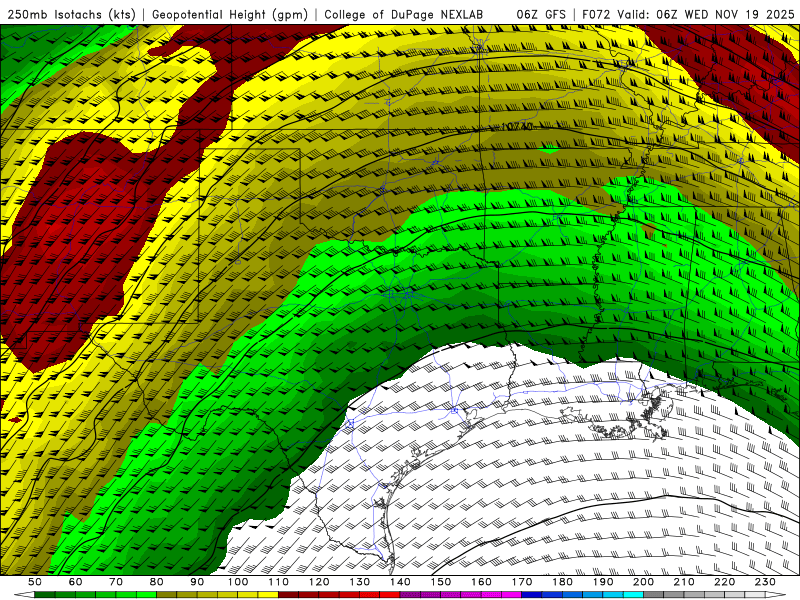Click the legend value "140"
Viewport: 800px width, 600px height.
(x=400, y=582)
